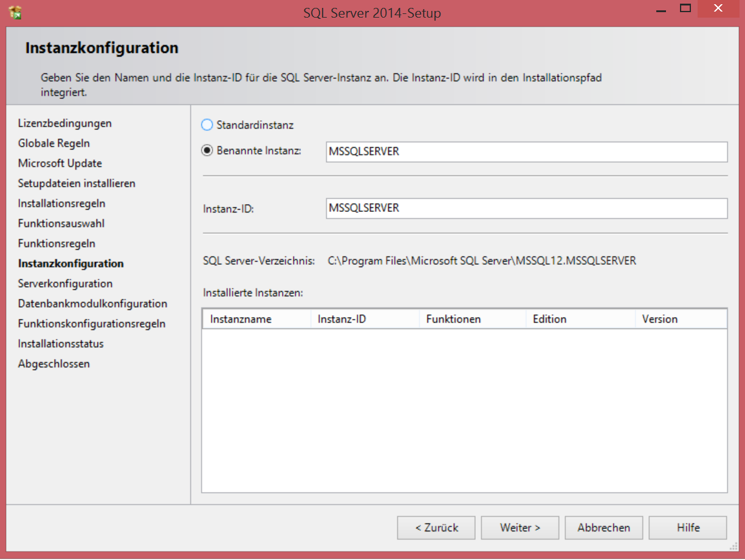Select Funktionsauswahl step in sidebar

61,224
